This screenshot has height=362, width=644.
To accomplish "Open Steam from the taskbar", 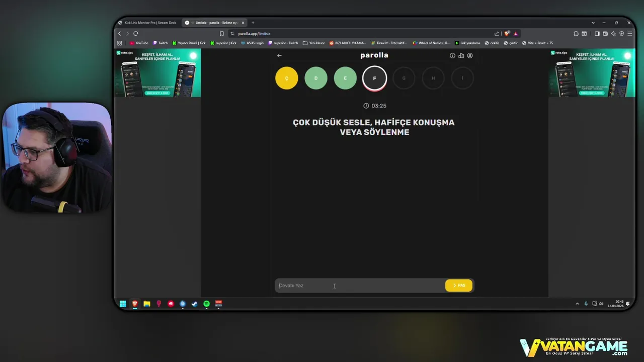I will click(195, 304).
